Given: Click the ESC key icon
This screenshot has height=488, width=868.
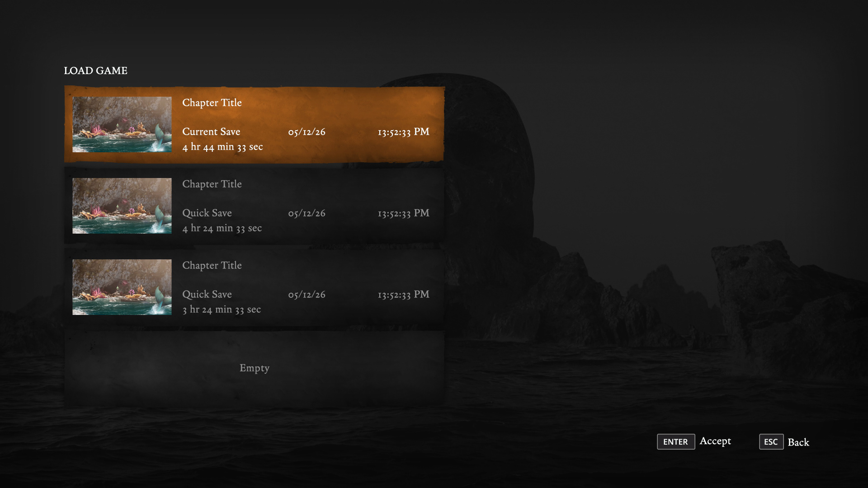Looking at the screenshot, I should pos(771,442).
